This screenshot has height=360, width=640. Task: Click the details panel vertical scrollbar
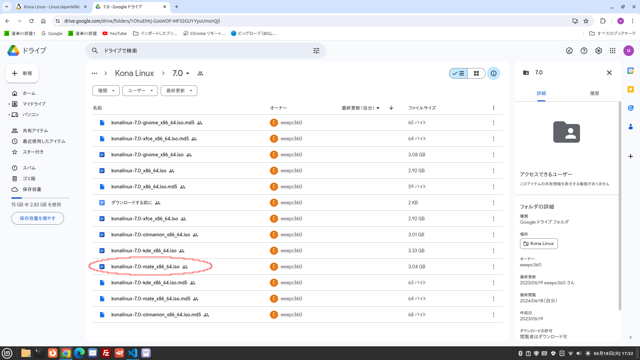[x=620, y=206]
